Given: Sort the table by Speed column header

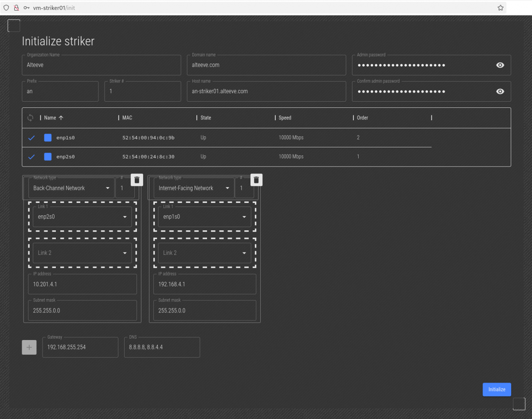Looking at the screenshot, I should pyautogui.click(x=285, y=118).
